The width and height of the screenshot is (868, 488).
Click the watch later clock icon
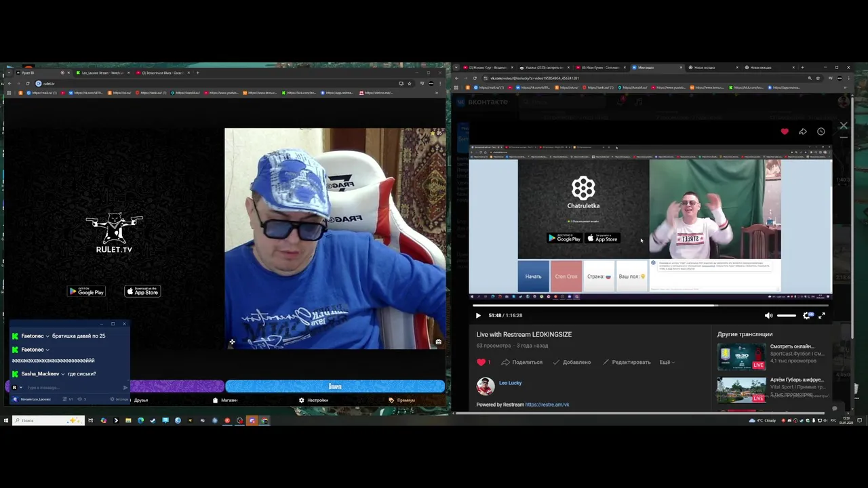[821, 131]
